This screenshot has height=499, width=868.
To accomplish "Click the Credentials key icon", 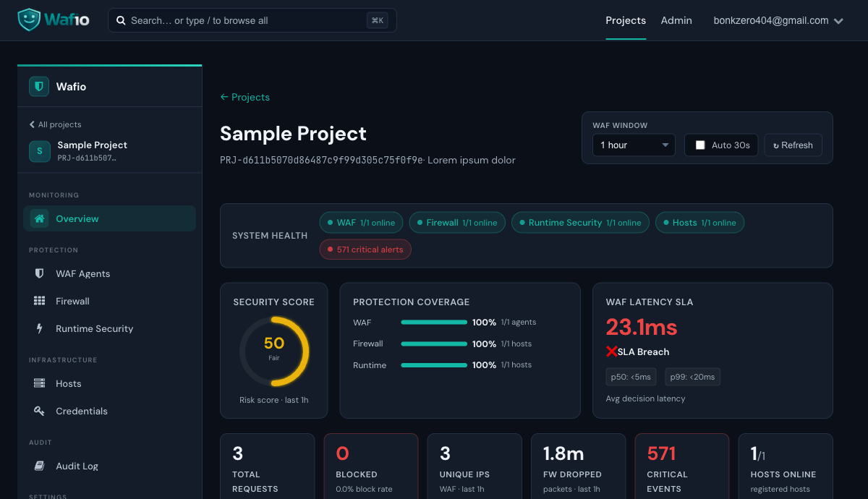I will click(x=40, y=411).
